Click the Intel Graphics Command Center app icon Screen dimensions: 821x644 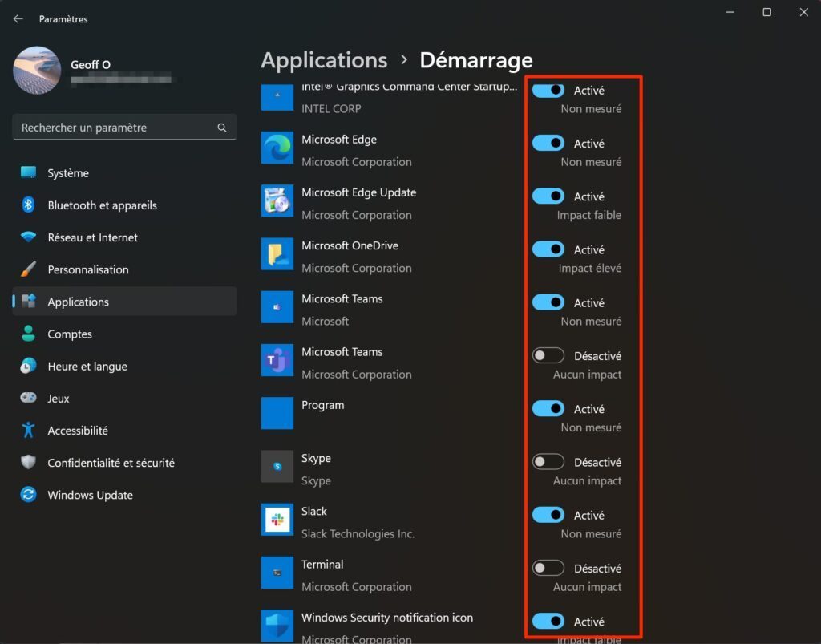click(x=277, y=96)
